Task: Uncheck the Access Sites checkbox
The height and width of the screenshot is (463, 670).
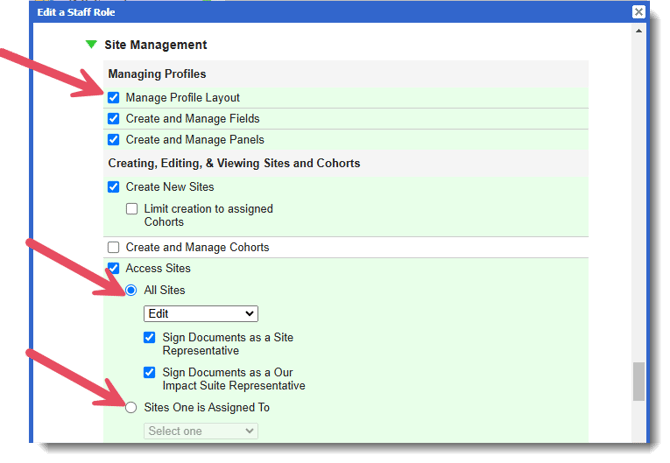Action: pyautogui.click(x=114, y=268)
